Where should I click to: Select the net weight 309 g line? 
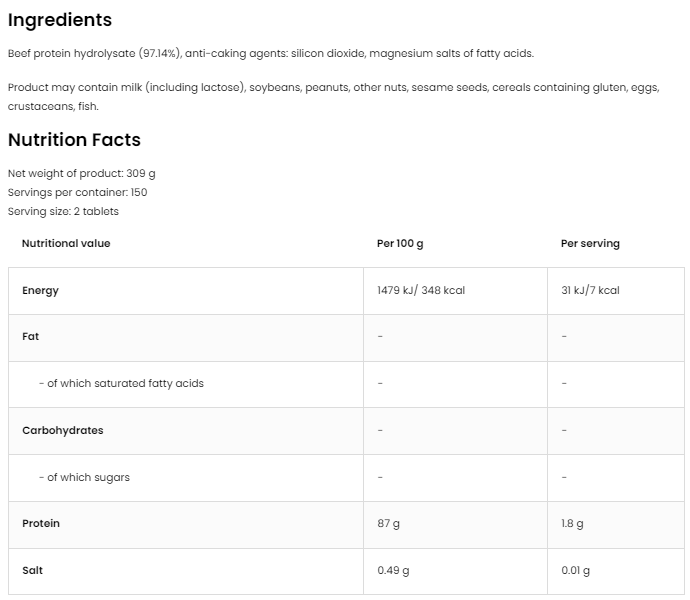coord(82,173)
